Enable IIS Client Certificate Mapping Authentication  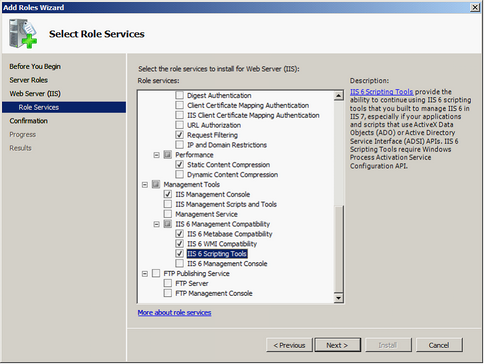(179, 115)
